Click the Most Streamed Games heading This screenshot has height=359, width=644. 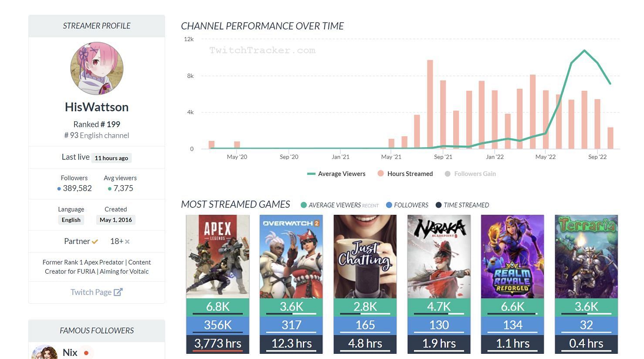(236, 204)
